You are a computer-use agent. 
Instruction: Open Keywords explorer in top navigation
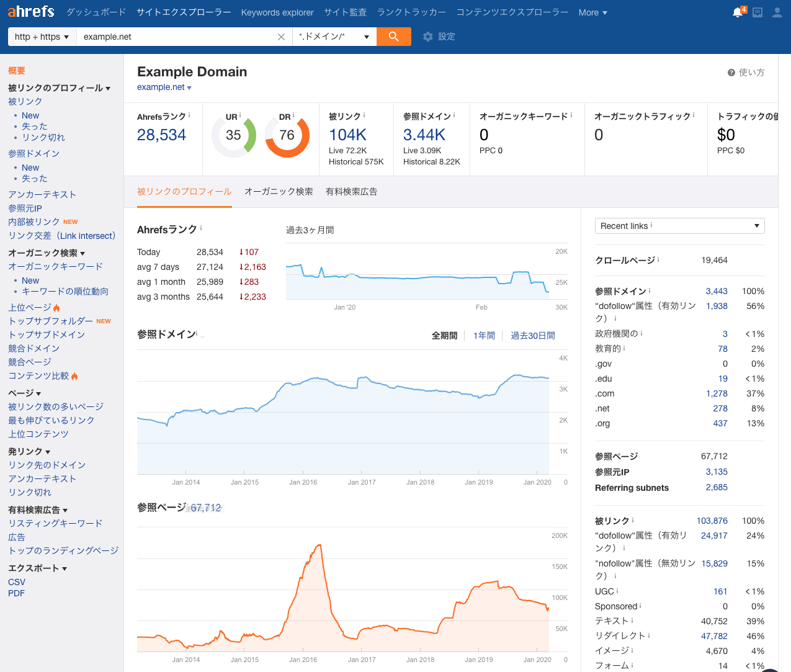(x=277, y=12)
